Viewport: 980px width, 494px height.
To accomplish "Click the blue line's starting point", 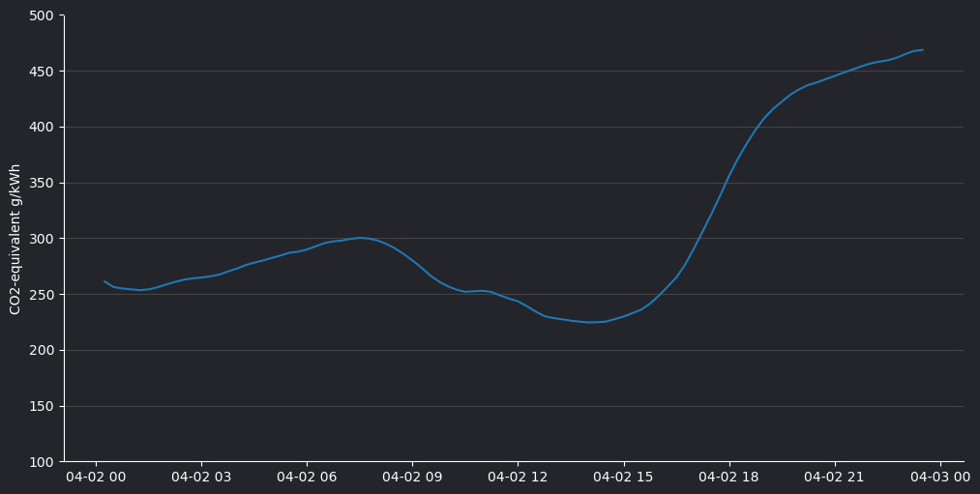I will (x=104, y=281).
